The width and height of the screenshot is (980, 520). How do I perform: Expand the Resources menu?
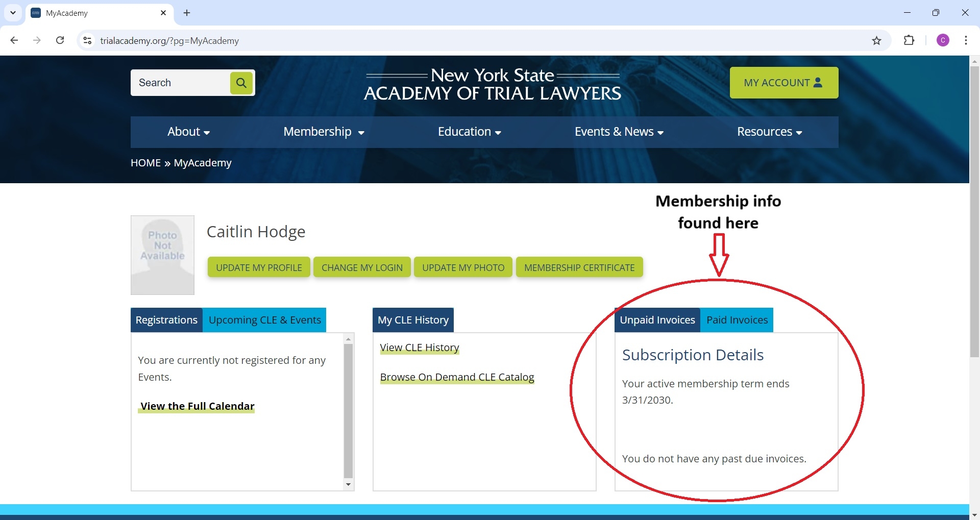(769, 132)
